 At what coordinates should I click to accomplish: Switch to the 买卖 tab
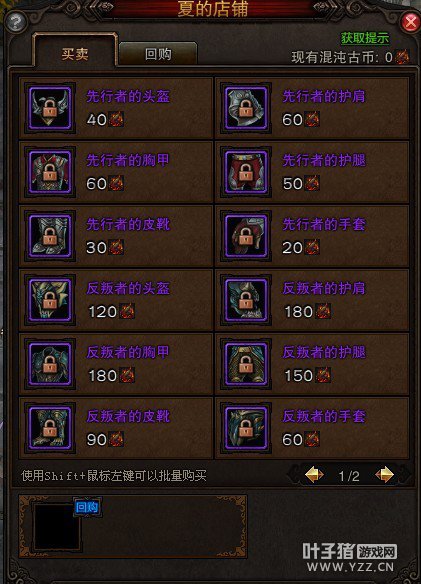point(75,51)
